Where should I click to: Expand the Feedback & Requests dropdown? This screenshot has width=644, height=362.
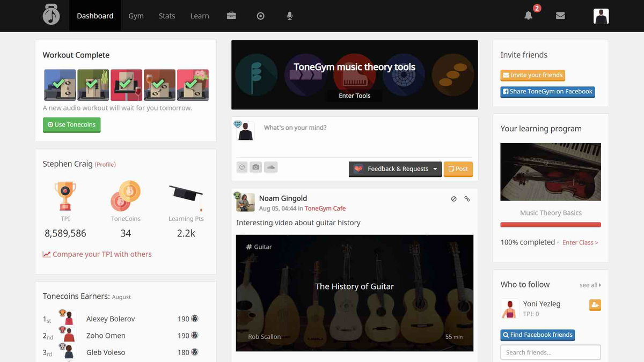pos(396,169)
